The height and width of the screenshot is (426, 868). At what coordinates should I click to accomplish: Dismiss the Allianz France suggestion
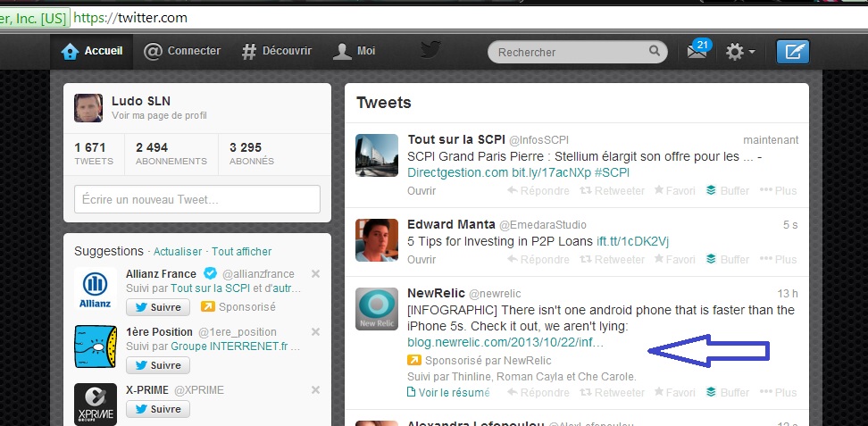[315, 273]
